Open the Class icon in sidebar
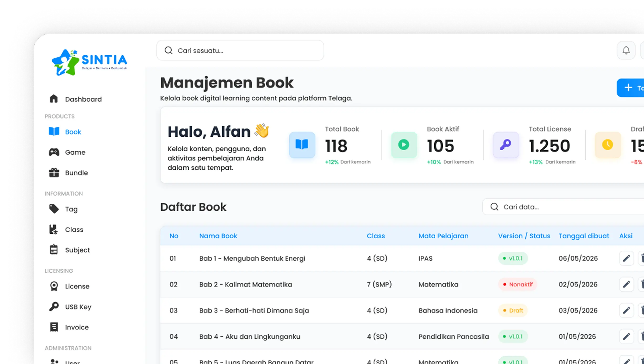The height and width of the screenshot is (364, 644). 54,229
